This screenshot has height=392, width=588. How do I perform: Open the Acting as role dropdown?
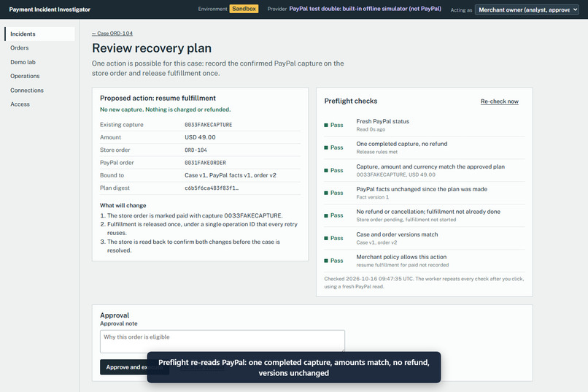[x=527, y=9]
